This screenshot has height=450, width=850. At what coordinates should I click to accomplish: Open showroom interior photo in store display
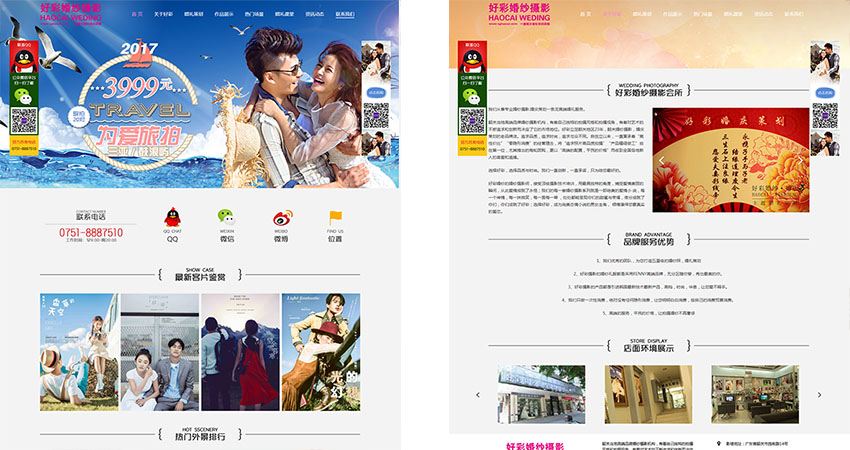755,394
